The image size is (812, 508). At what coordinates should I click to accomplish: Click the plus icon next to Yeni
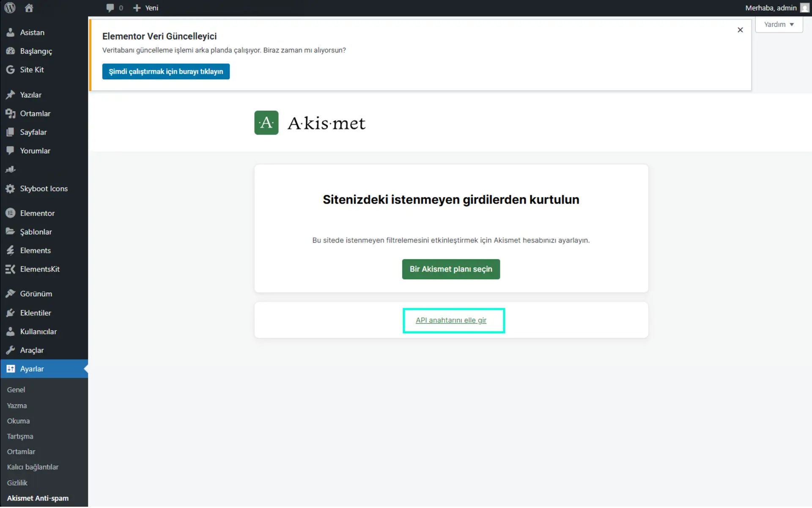click(x=137, y=8)
